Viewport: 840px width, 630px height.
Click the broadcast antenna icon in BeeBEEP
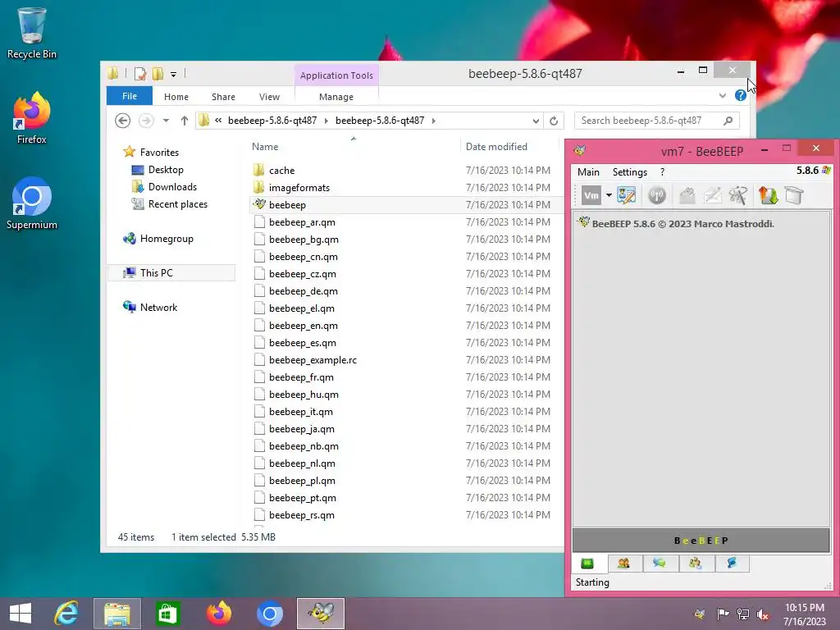pos(657,195)
